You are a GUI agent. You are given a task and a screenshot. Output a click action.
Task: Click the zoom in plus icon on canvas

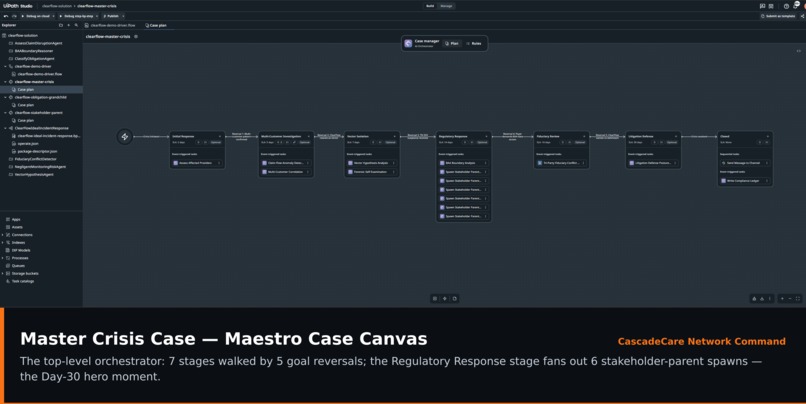click(x=782, y=299)
